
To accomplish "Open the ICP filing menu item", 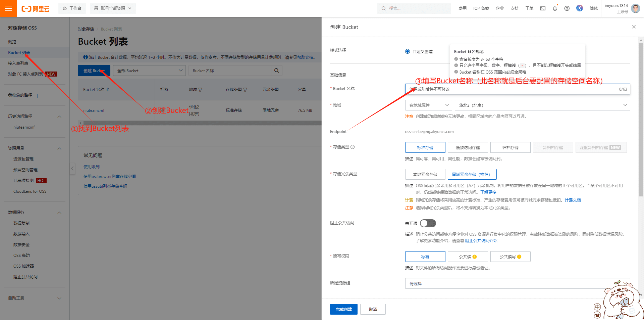I will [481, 8].
